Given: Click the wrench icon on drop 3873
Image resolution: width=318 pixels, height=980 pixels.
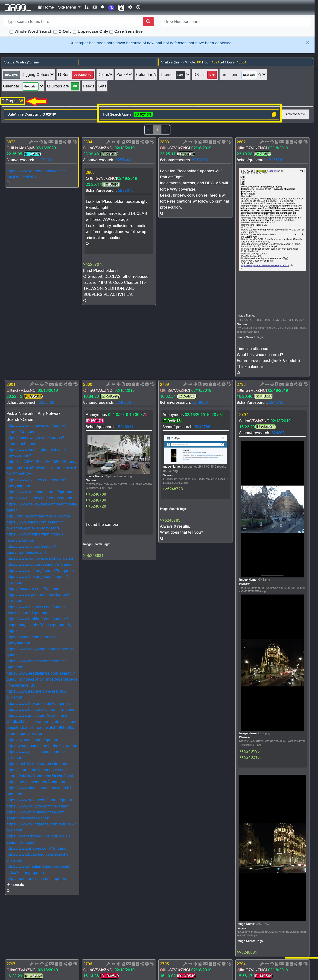Looking at the screenshot, I should (31, 142).
